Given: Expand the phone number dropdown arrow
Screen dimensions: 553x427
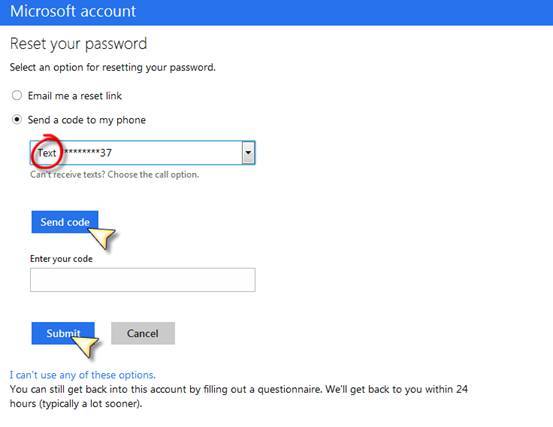Looking at the screenshot, I should pos(248,153).
